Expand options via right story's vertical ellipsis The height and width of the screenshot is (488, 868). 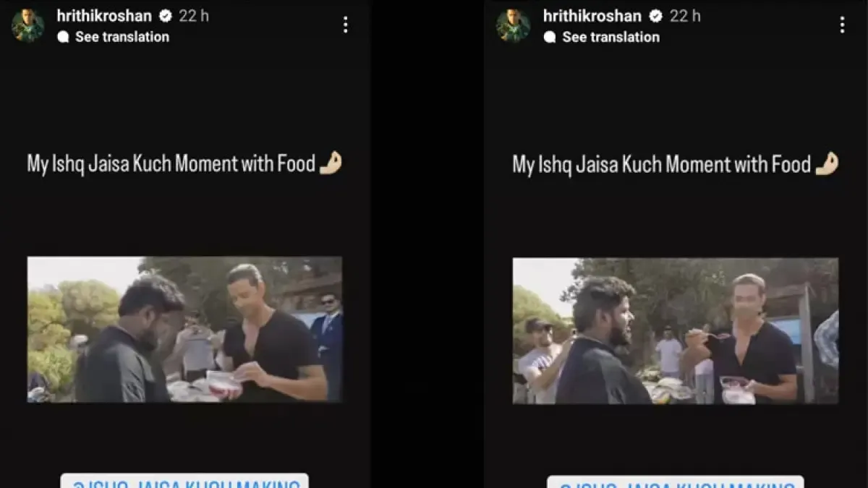point(841,24)
